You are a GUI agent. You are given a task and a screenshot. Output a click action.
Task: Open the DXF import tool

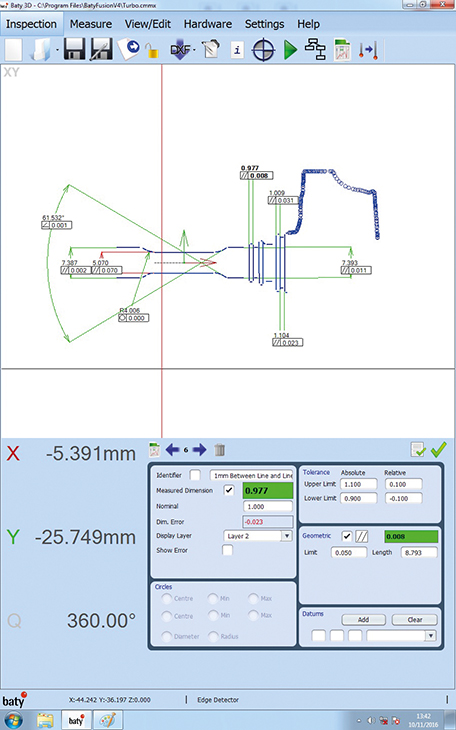click(180, 49)
